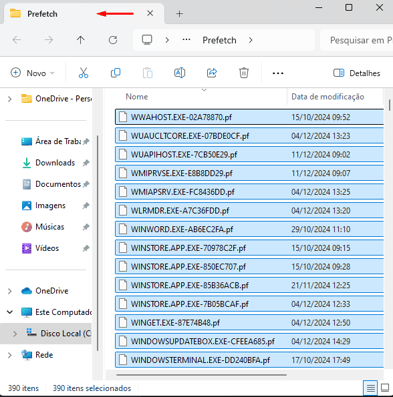
Task: Open Imagens in the sidebar
Action: 50,205
